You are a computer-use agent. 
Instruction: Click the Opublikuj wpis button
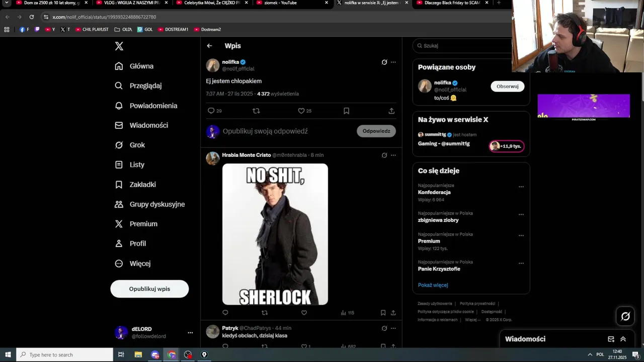click(x=149, y=289)
